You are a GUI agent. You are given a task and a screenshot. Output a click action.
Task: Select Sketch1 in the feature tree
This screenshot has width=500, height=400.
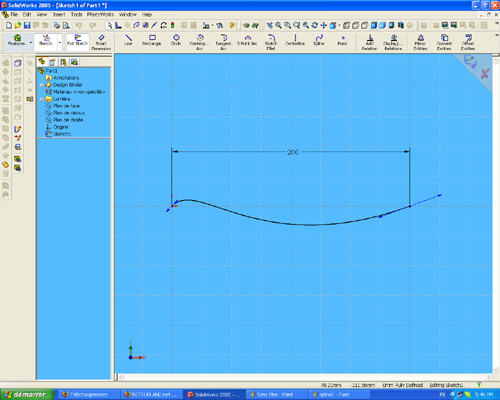tap(62, 134)
